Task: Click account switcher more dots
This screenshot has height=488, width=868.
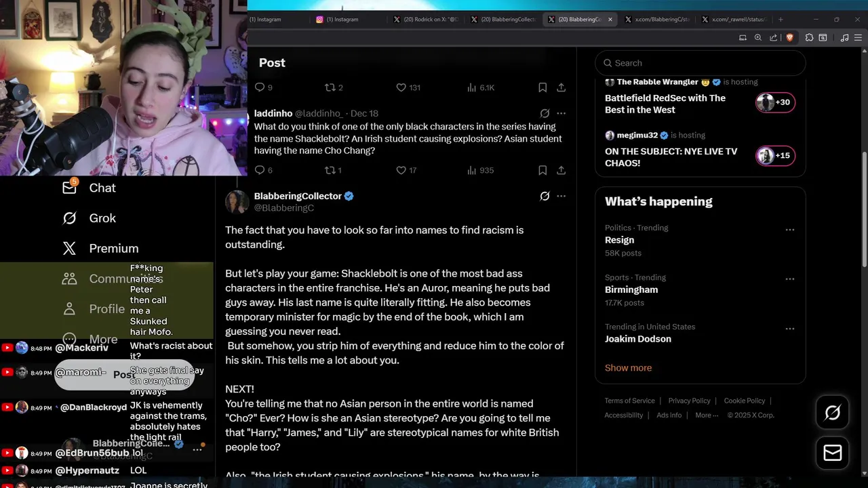Action: click(x=197, y=449)
